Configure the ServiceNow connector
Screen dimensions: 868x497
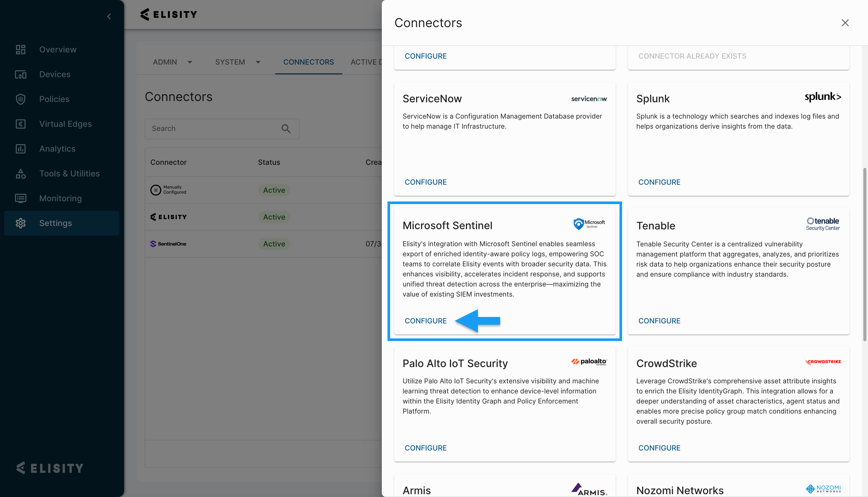click(x=426, y=182)
